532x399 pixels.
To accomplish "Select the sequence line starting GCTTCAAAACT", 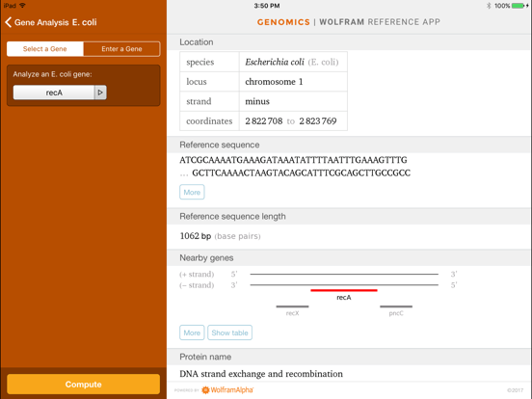I will (302, 173).
